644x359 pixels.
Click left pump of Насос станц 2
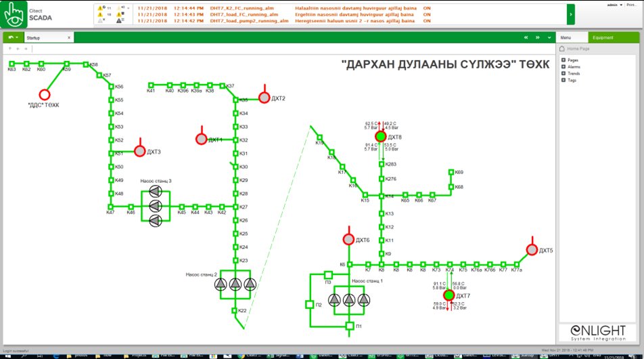tap(221, 284)
